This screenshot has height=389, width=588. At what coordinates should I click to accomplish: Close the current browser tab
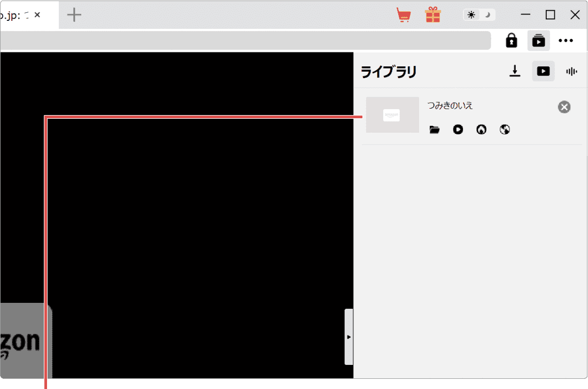click(x=37, y=15)
